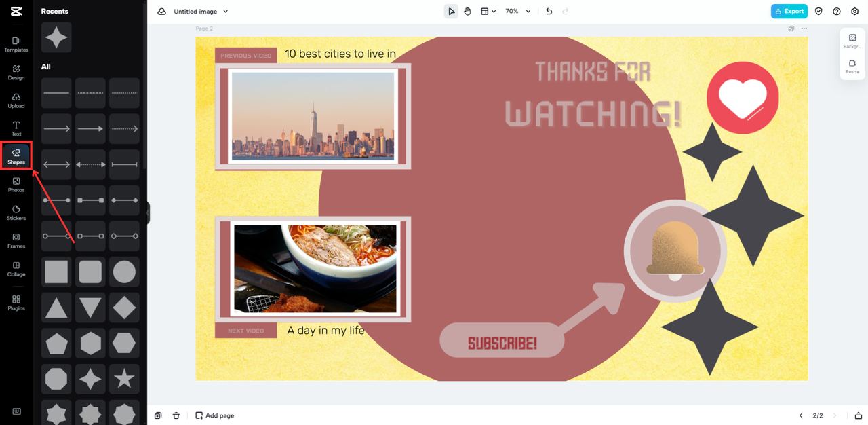Open the help question mark icon

[837, 12]
